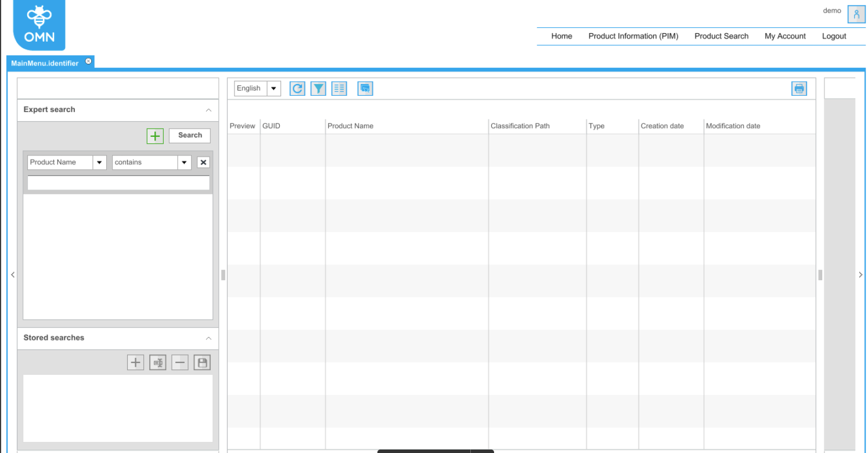Open the user account icon near demo
The width and height of the screenshot is (868, 453).
pyautogui.click(x=856, y=14)
